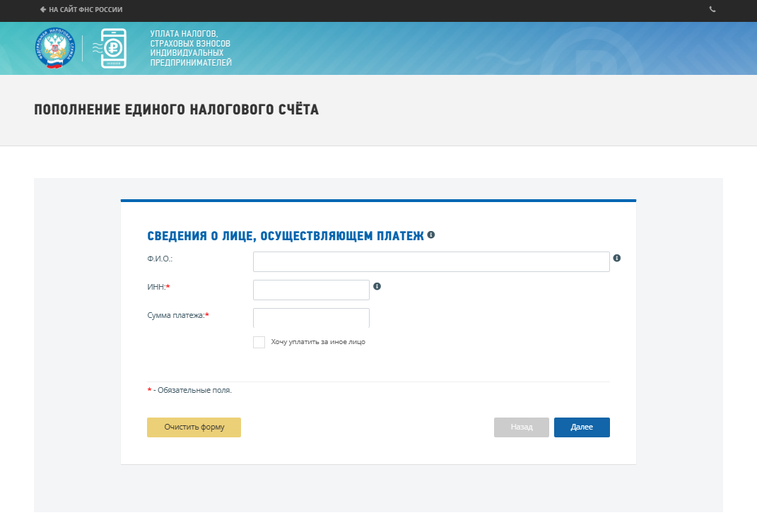Click the back arrow icon in top bar
This screenshot has width=757, height=532.
[x=43, y=10]
